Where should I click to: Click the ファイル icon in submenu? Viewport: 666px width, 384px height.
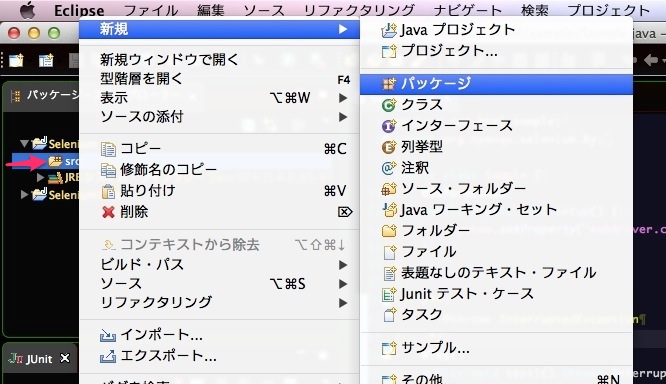click(x=390, y=252)
